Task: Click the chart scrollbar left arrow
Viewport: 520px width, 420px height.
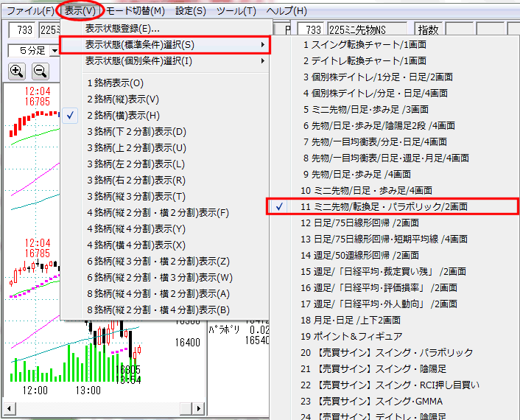Action: [x=10, y=407]
